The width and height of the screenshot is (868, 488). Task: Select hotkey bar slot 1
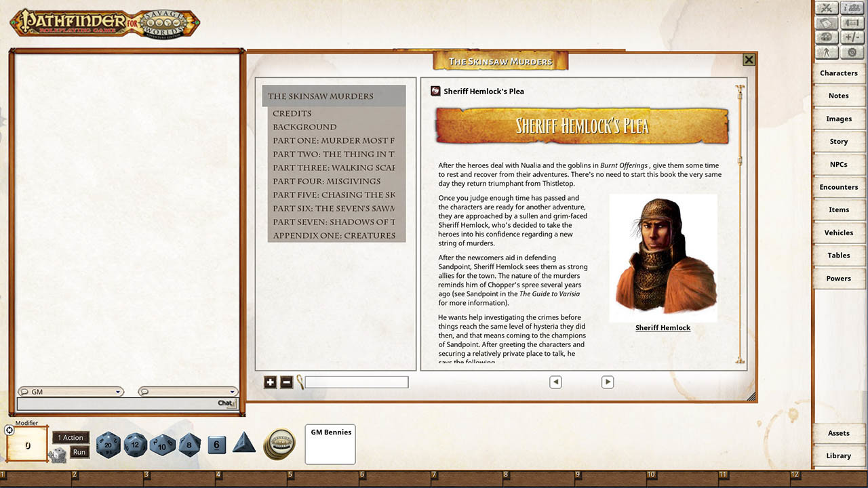(36, 480)
